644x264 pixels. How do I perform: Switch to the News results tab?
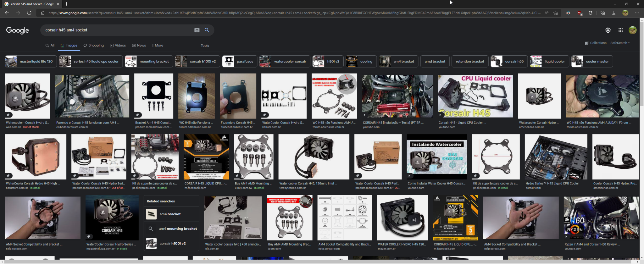point(139,45)
